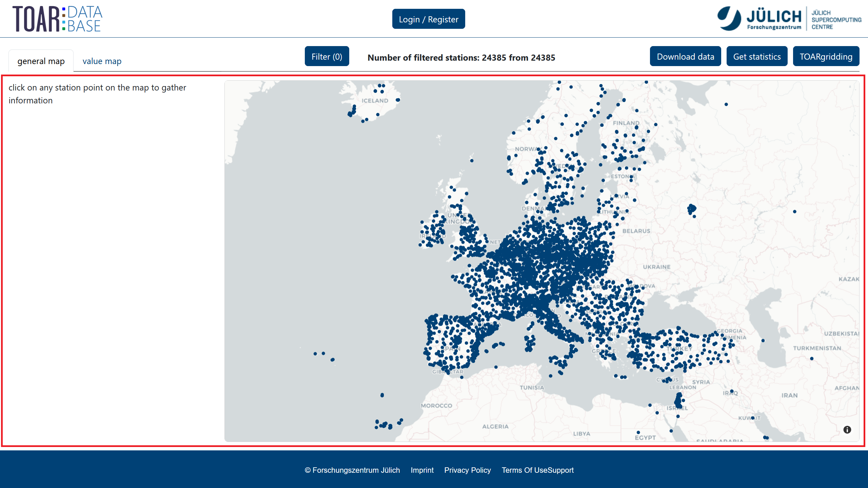Click the Get statistics button

point(757,57)
